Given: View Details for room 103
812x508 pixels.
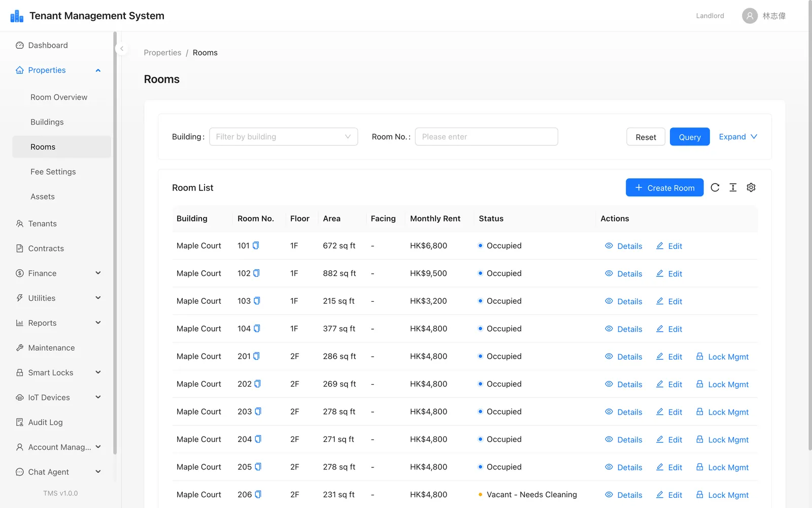Looking at the screenshot, I should point(624,301).
